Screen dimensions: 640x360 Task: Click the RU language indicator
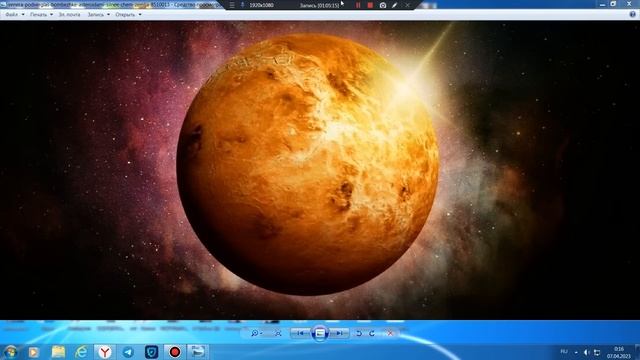564,351
